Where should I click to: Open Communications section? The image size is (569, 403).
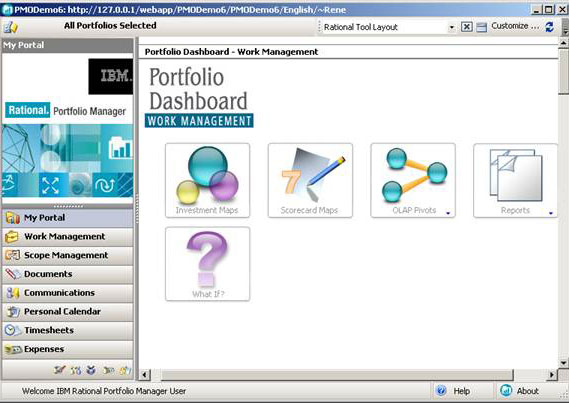coord(67,293)
